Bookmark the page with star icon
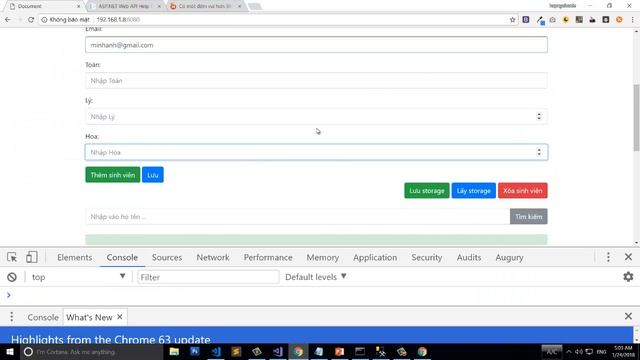640x360 pixels. coord(513,19)
